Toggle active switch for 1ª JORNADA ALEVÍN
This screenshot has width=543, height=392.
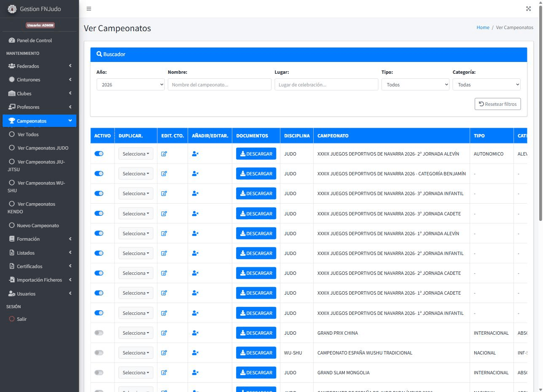(99, 233)
